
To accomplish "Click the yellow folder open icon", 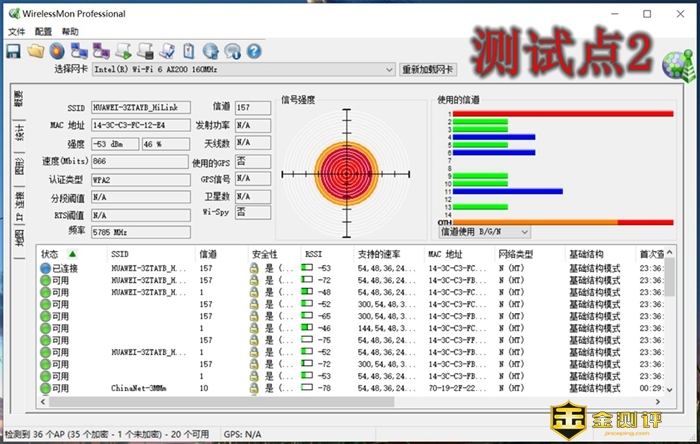I will (x=36, y=50).
